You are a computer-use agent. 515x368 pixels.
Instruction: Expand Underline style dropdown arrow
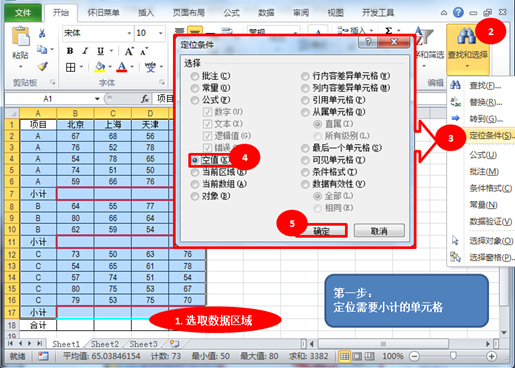point(111,51)
